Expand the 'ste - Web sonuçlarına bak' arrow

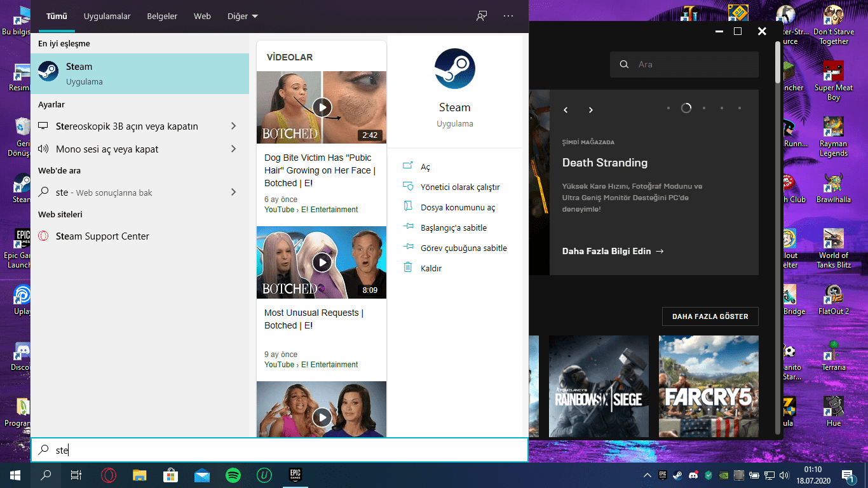click(233, 192)
